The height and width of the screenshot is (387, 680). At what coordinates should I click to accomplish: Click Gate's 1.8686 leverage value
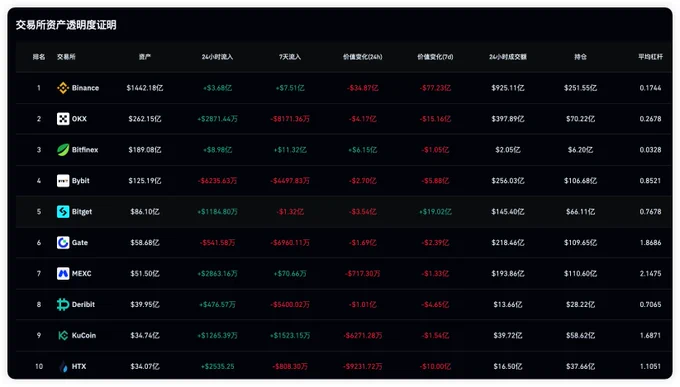coord(651,243)
